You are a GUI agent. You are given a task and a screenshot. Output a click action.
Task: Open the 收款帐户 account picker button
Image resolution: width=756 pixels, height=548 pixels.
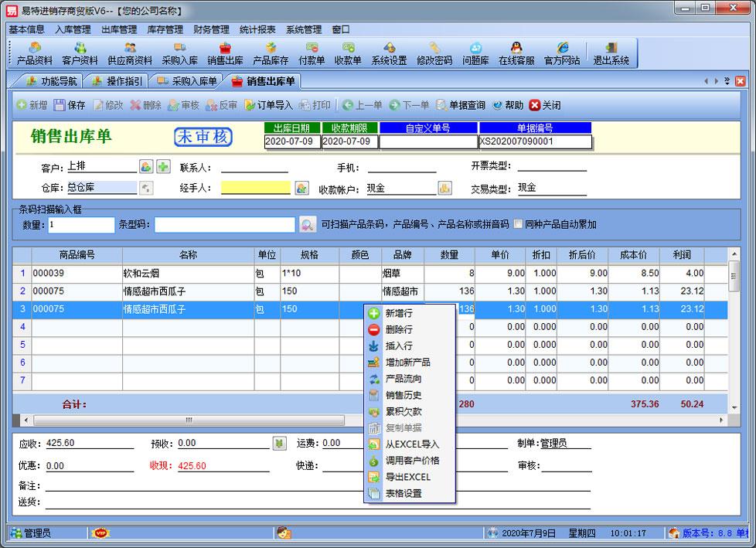pos(444,188)
